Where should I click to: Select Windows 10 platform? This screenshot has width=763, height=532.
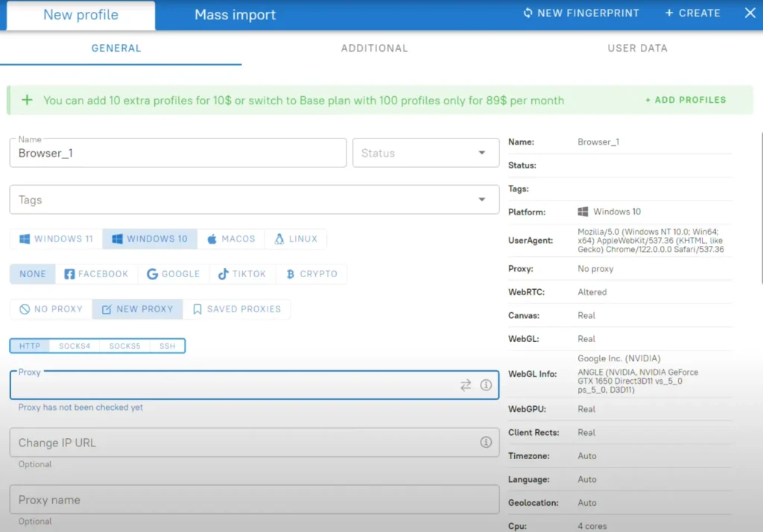coord(150,239)
